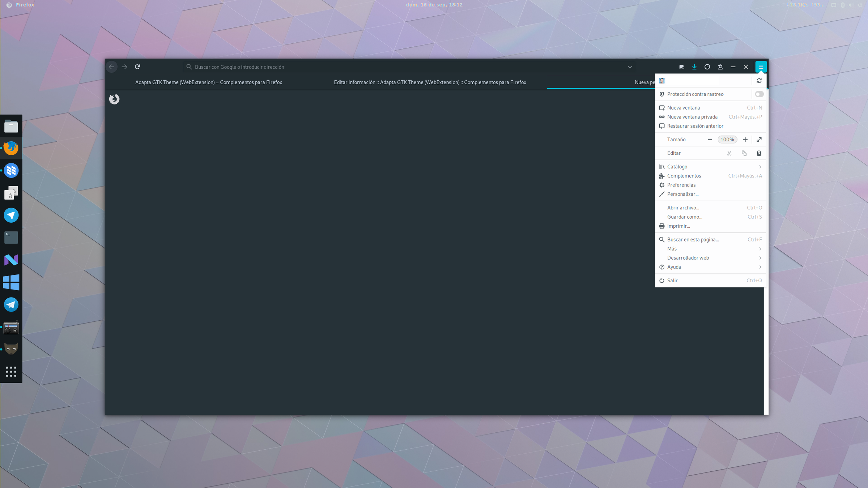Click the paste clipboard icon
The height and width of the screenshot is (488, 868).
(759, 153)
